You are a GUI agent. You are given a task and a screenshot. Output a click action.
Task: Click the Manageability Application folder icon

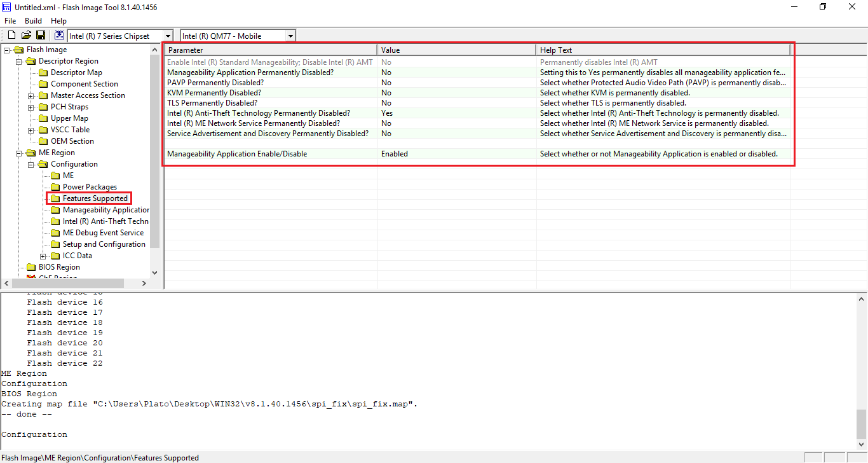click(x=55, y=210)
